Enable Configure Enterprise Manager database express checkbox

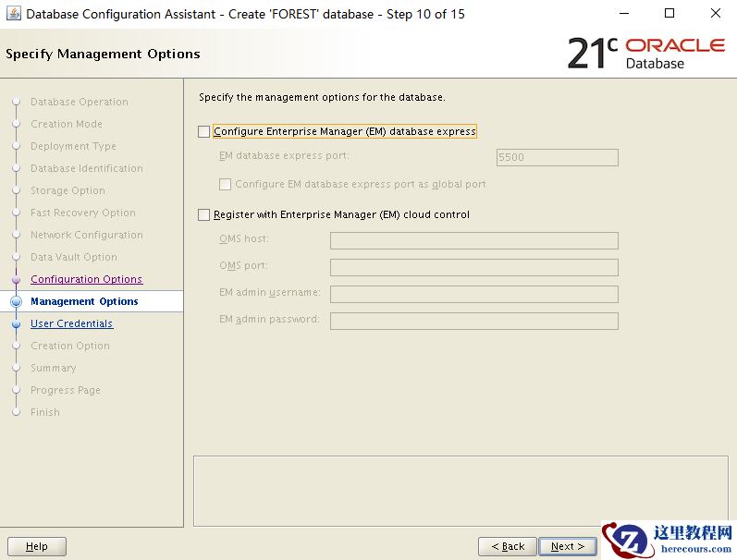203,131
